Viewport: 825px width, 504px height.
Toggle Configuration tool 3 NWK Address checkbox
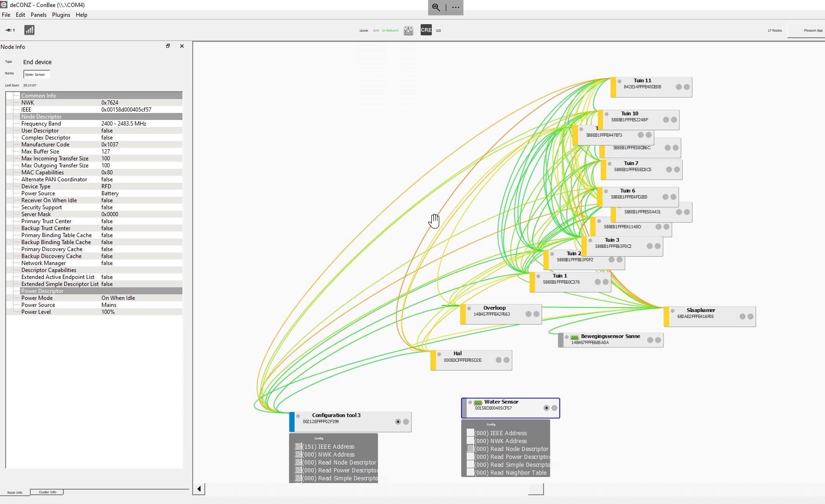point(298,454)
